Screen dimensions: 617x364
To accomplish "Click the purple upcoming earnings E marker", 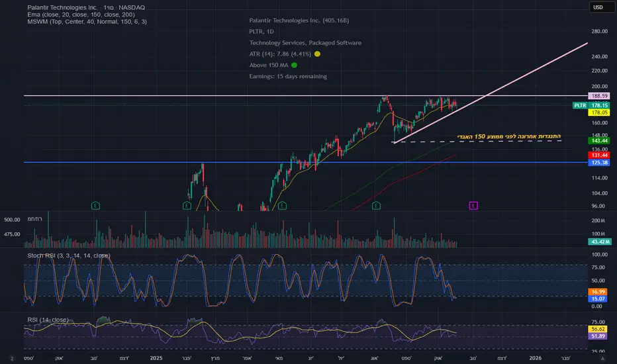I will click(473, 205).
